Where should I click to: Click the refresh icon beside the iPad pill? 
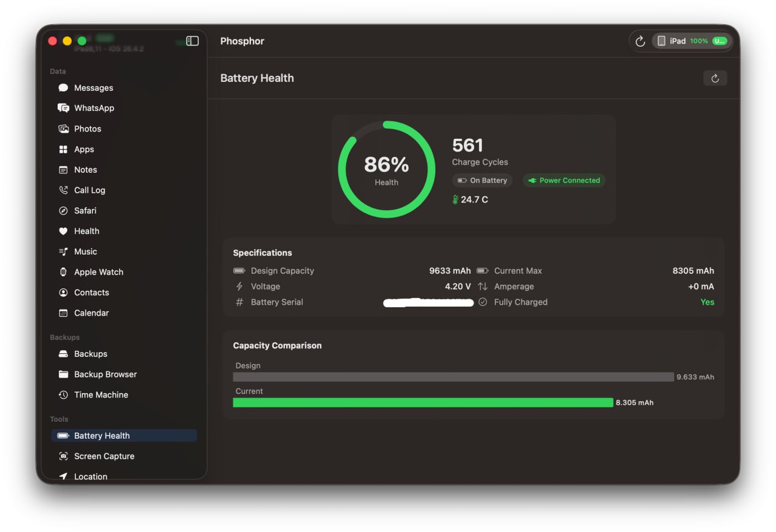tap(640, 41)
